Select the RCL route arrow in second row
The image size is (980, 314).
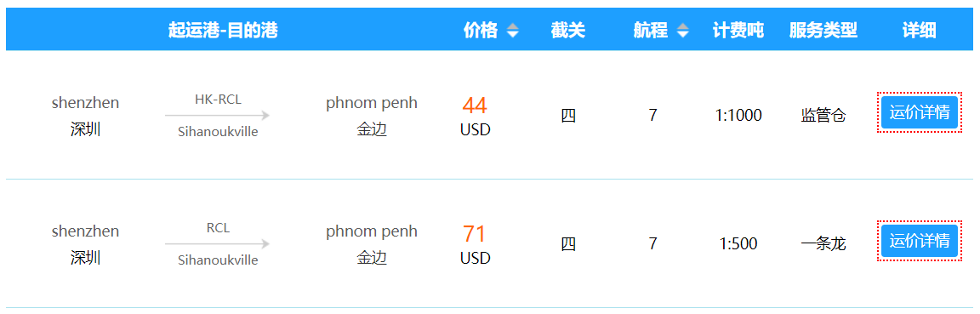tap(218, 244)
